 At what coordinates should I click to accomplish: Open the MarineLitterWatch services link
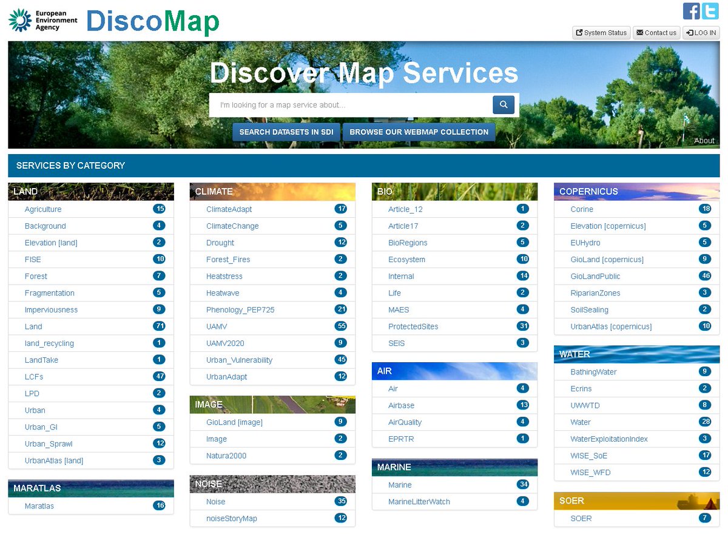[419, 502]
